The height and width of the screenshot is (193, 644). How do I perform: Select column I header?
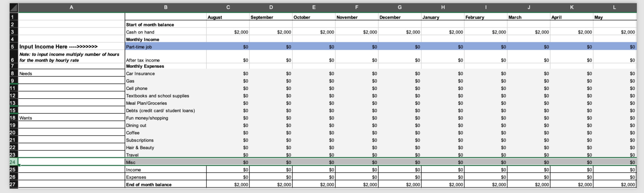486,7
